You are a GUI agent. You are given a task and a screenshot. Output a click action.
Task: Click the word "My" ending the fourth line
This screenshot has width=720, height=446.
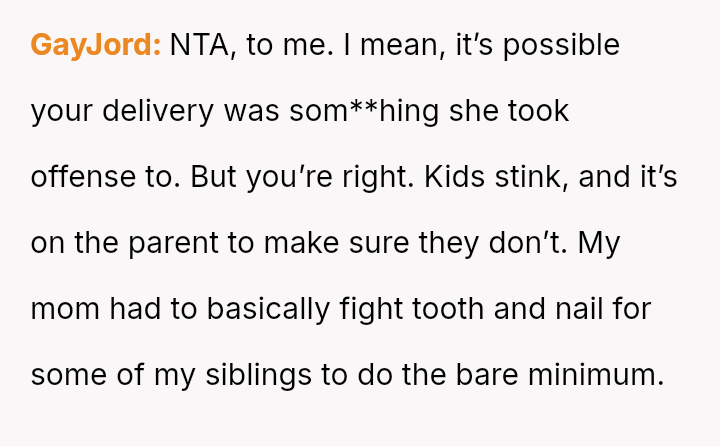[x=601, y=243]
